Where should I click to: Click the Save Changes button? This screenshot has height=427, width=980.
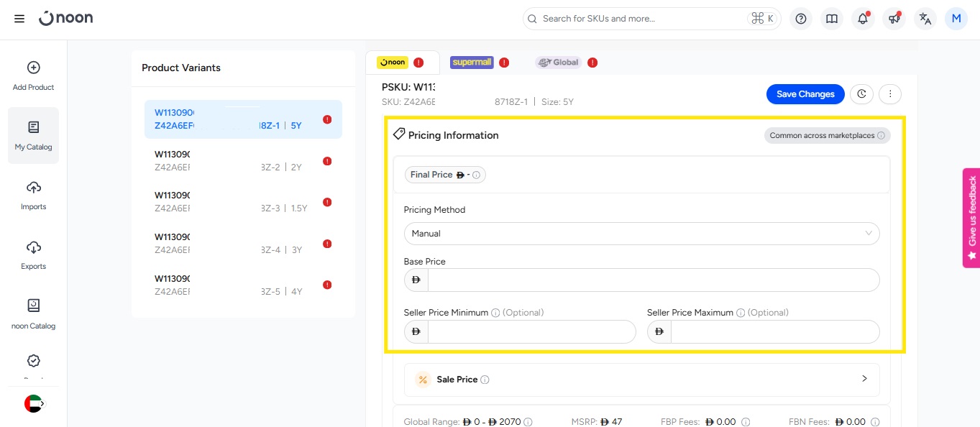pos(805,94)
